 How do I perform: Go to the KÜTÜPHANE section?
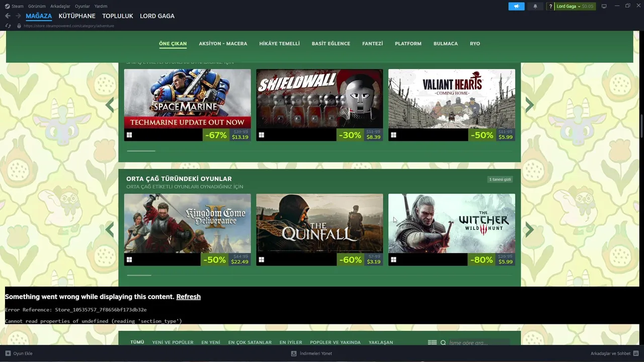point(77,16)
